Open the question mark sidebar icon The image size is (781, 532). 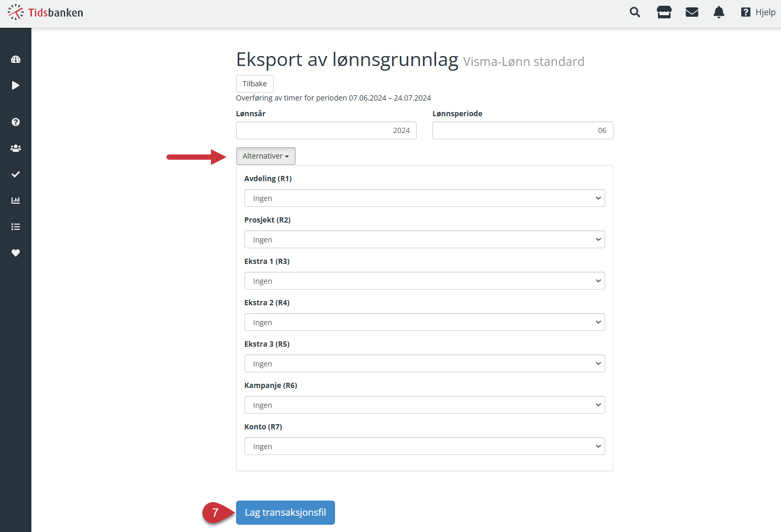pos(16,122)
